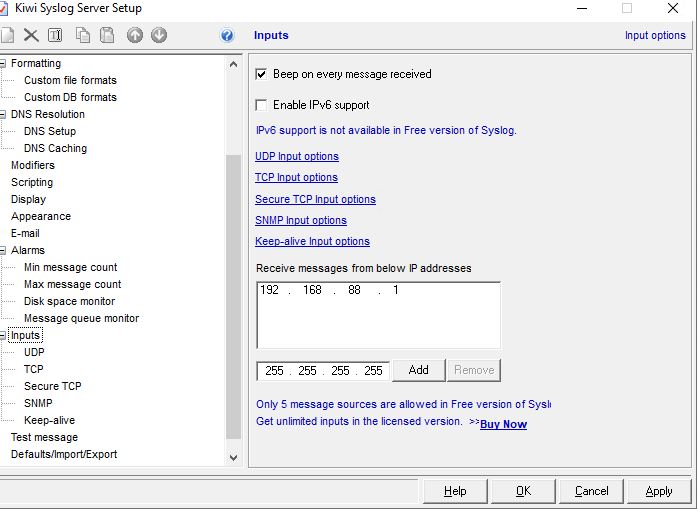This screenshot has height=509, width=697.
Task: Select Appearance in the tree
Action: coord(41,216)
